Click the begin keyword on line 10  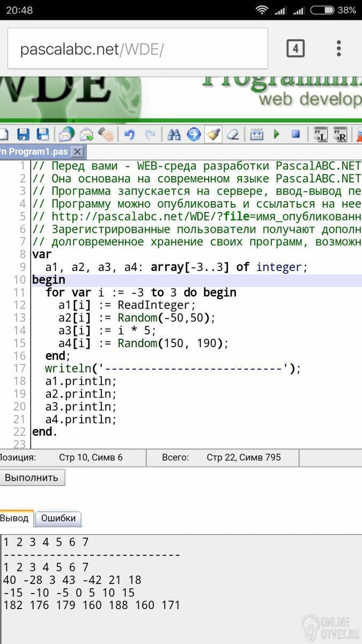[x=49, y=280]
